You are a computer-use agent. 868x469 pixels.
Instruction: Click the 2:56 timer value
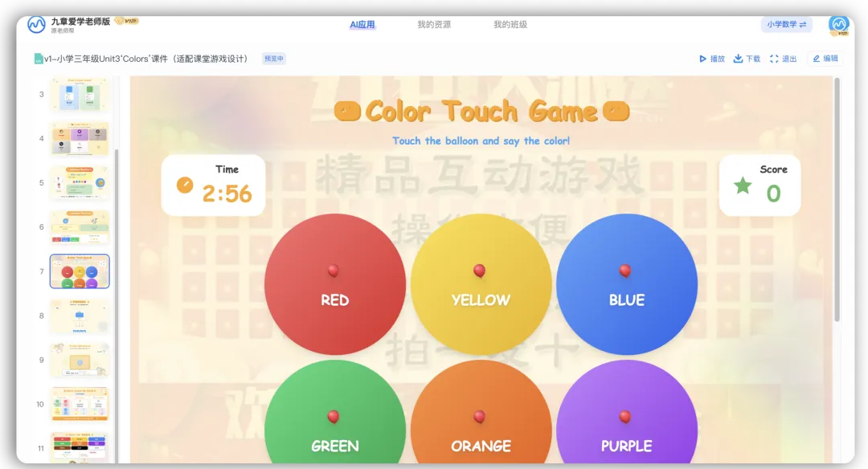coord(227,194)
